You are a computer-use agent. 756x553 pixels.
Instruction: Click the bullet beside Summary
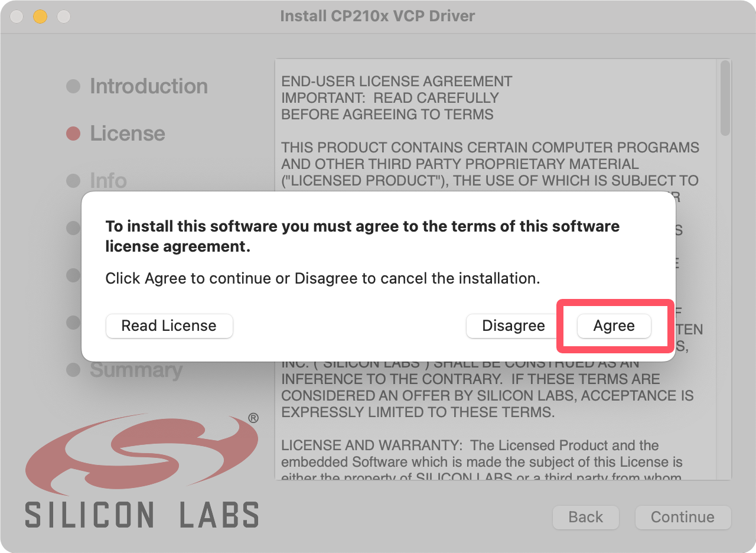coord(73,370)
